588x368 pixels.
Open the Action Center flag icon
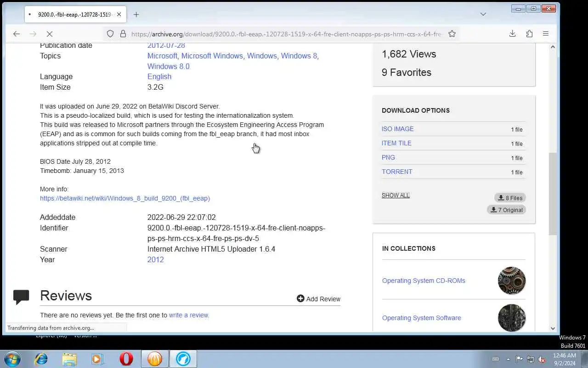pyautogui.click(x=520, y=359)
